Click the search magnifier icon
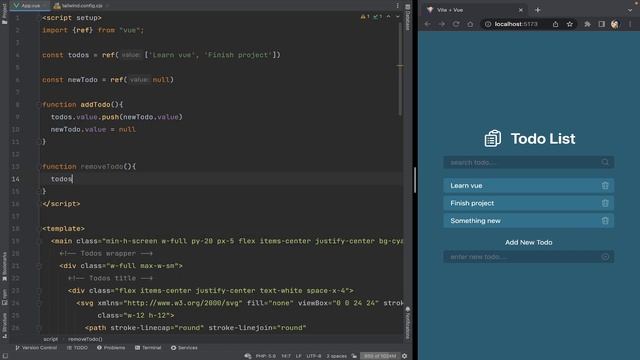Image resolution: width=640 pixels, height=360 pixels. [605, 162]
